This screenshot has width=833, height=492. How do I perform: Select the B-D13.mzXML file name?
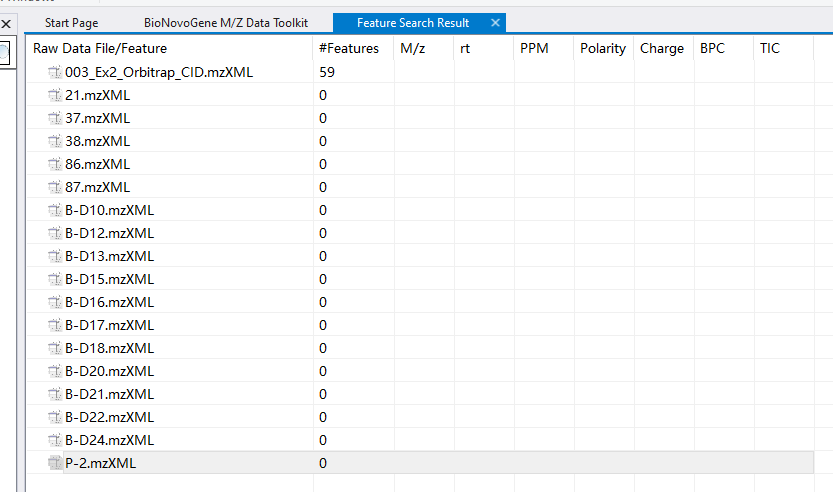[109, 256]
